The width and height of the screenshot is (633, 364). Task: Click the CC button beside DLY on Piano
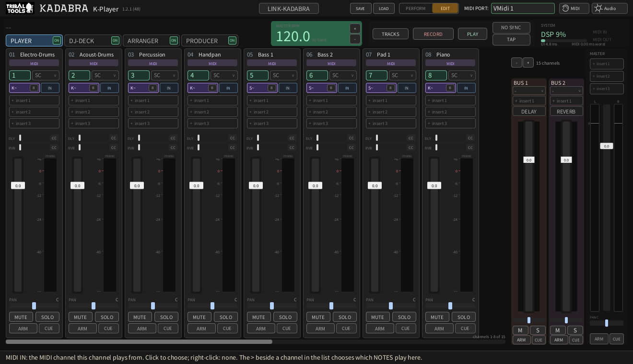click(470, 138)
